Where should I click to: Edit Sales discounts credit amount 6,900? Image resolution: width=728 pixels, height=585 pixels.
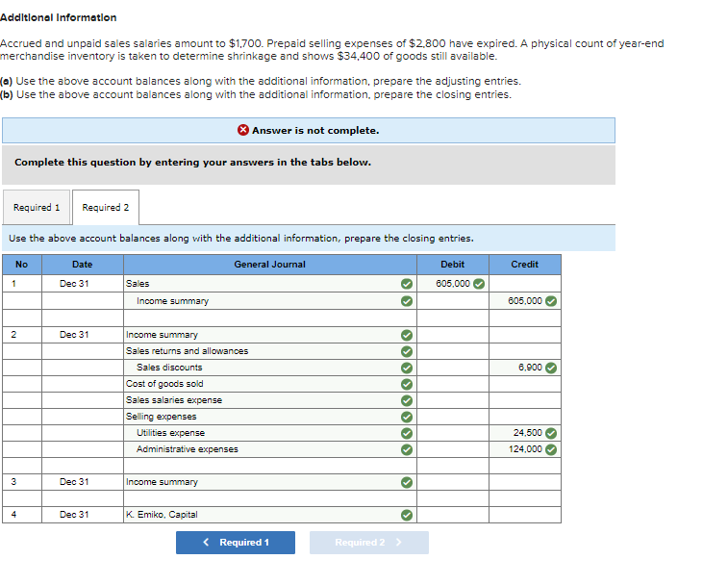tap(525, 368)
